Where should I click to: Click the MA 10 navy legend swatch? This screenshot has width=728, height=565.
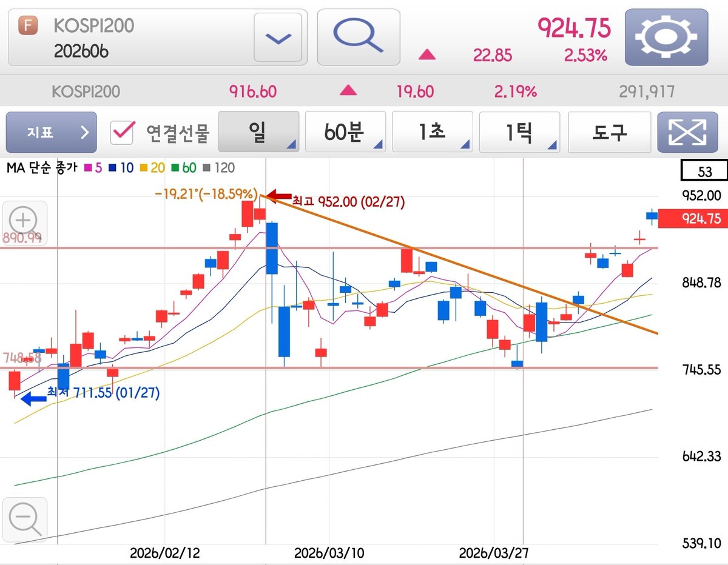click(x=113, y=169)
